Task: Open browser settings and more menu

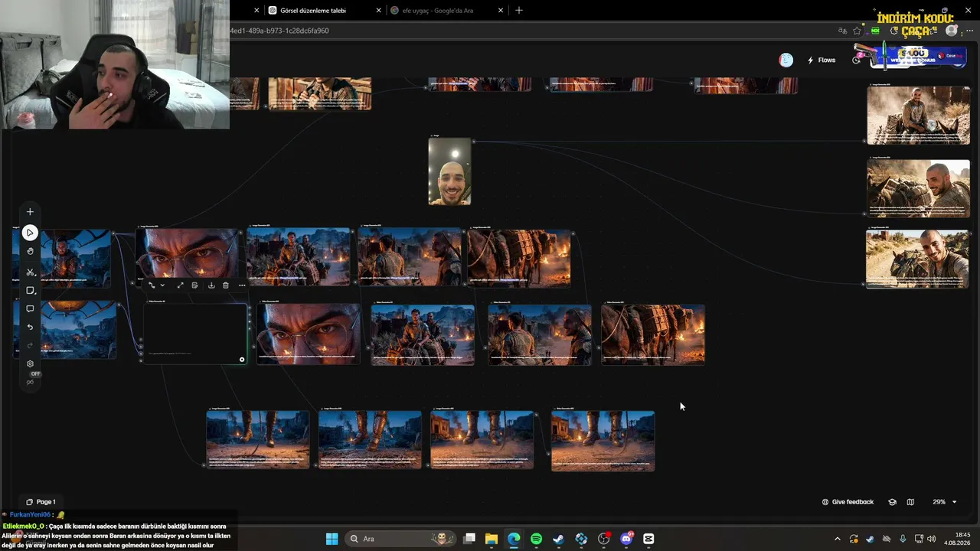Action: pos(969,31)
